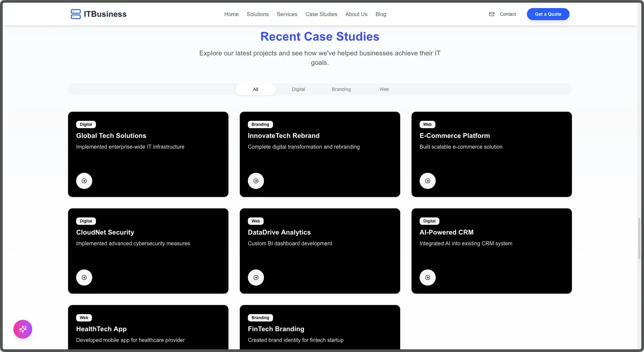
Task: Click the Contact link
Action: (x=508, y=14)
